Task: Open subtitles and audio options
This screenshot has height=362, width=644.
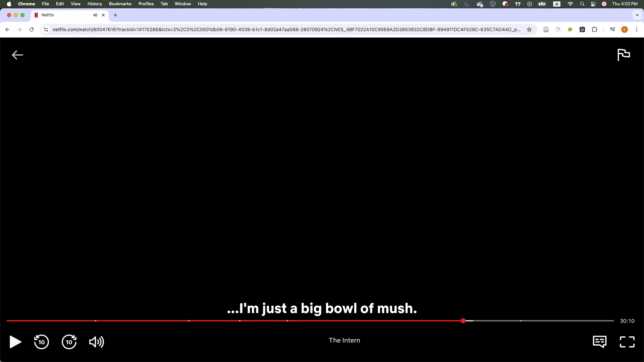Action: (599, 342)
